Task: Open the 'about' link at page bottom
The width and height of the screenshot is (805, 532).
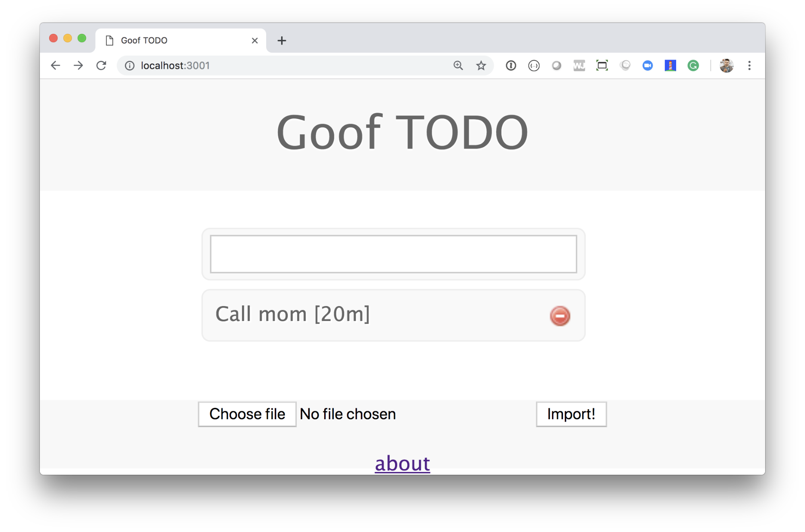Action: click(x=403, y=463)
